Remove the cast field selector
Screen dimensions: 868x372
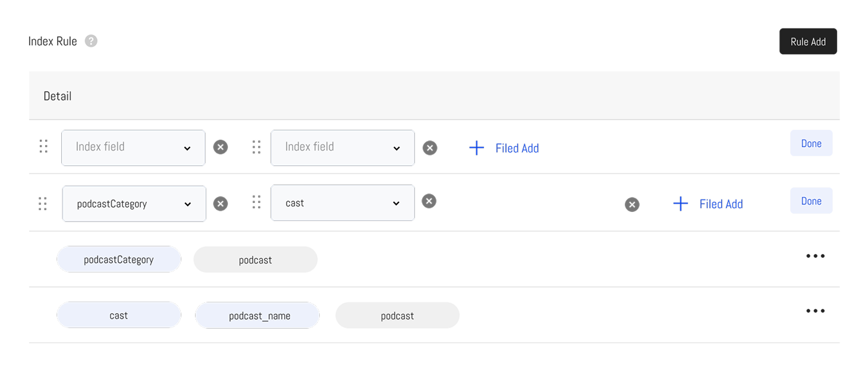(429, 201)
